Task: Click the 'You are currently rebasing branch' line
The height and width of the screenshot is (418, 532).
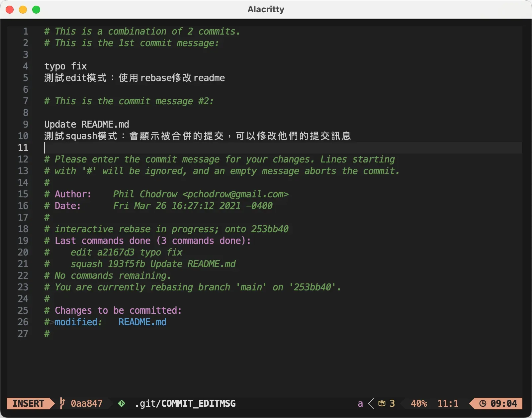Action: click(193, 287)
